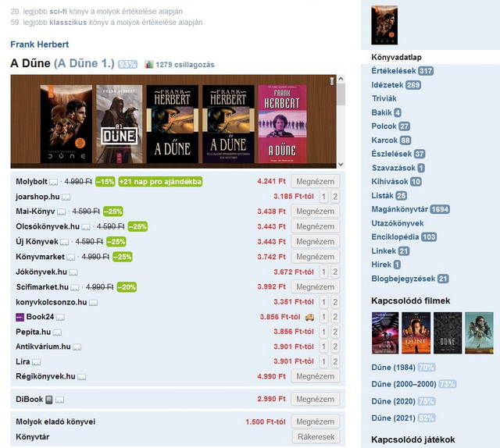Click the info icon next to Régikönyvek.hu
This screenshot has height=448, width=500.
click(81, 377)
